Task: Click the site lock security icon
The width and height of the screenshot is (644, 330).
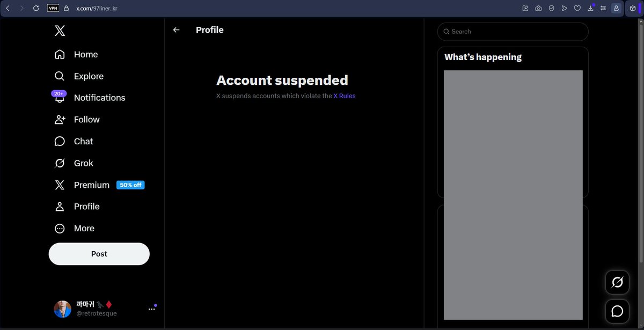Action: click(x=67, y=8)
